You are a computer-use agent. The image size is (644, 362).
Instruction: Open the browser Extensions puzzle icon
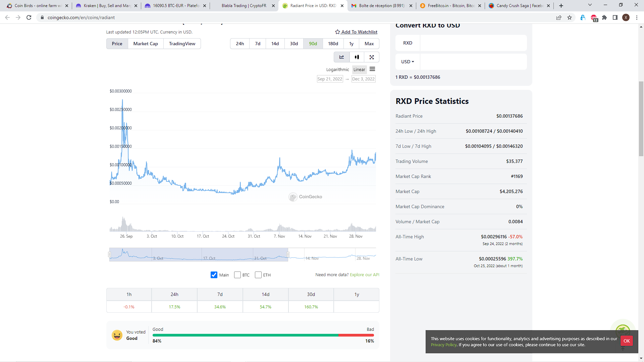pyautogui.click(x=604, y=17)
